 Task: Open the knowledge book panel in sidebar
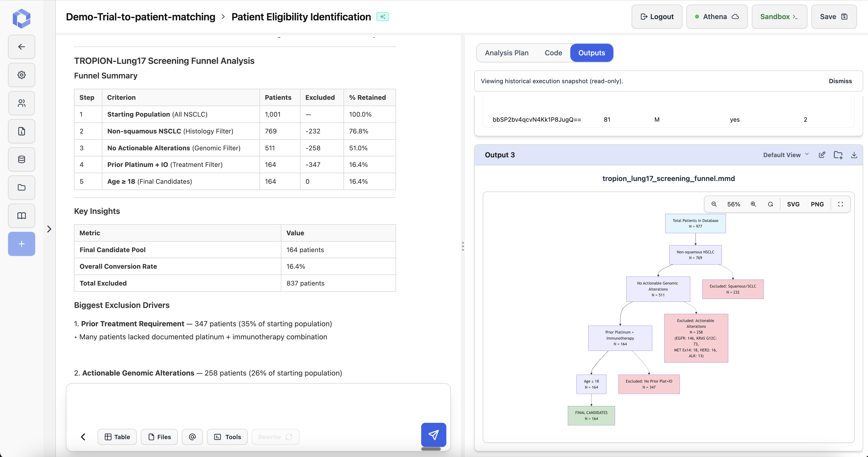[21, 215]
